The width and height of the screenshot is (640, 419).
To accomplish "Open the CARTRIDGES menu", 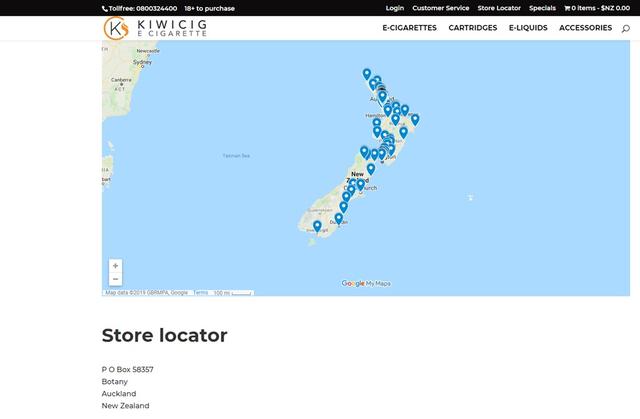I will (x=473, y=28).
